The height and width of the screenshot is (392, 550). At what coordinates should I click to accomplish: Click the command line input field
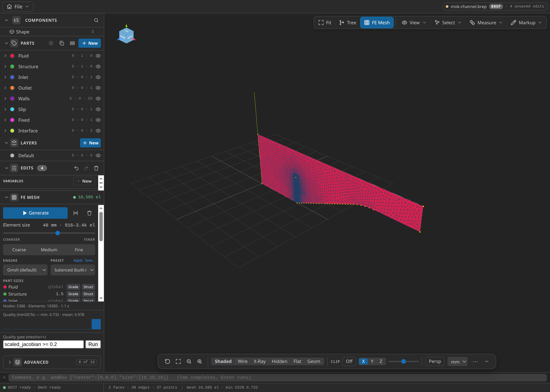pyautogui.click(x=277, y=377)
